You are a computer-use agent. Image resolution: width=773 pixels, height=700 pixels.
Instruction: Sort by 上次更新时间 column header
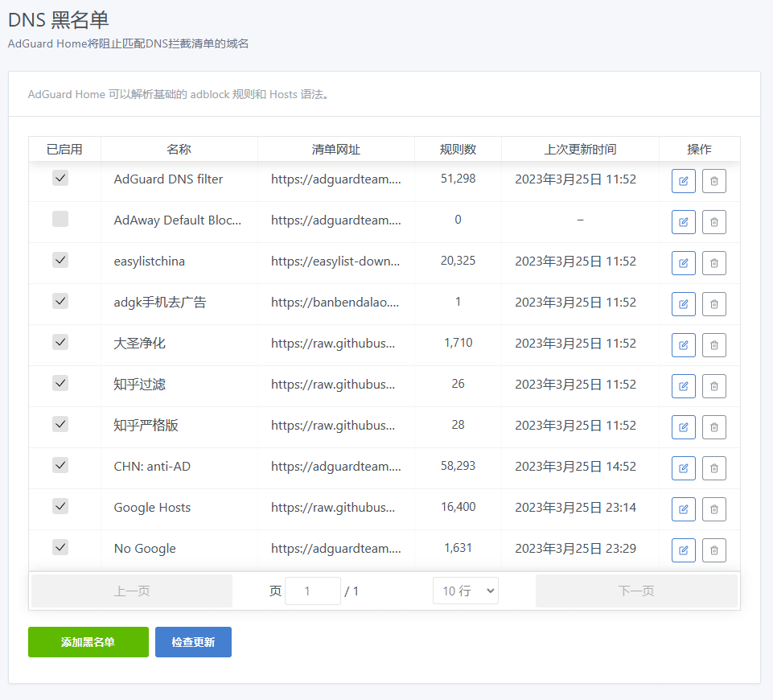pyautogui.click(x=580, y=150)
